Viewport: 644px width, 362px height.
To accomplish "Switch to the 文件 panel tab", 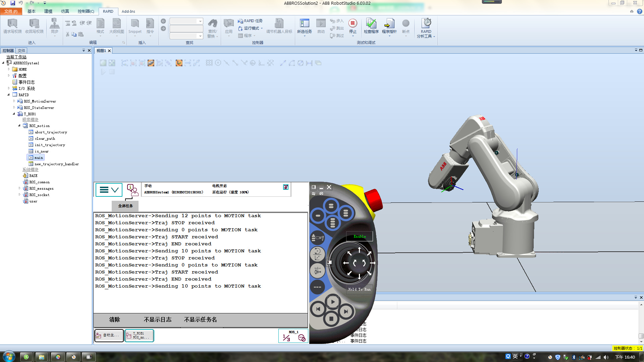I will point(21,51).
